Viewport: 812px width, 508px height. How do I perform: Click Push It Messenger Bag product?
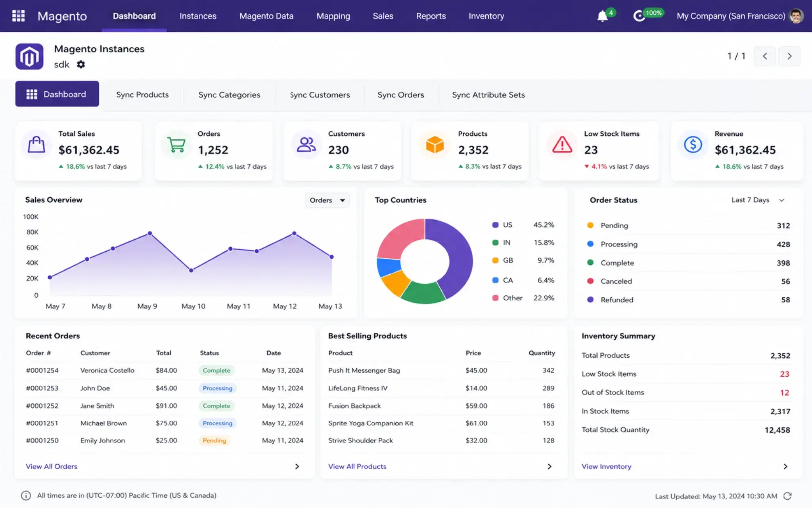pyautogui.click(x=364, y=370)
